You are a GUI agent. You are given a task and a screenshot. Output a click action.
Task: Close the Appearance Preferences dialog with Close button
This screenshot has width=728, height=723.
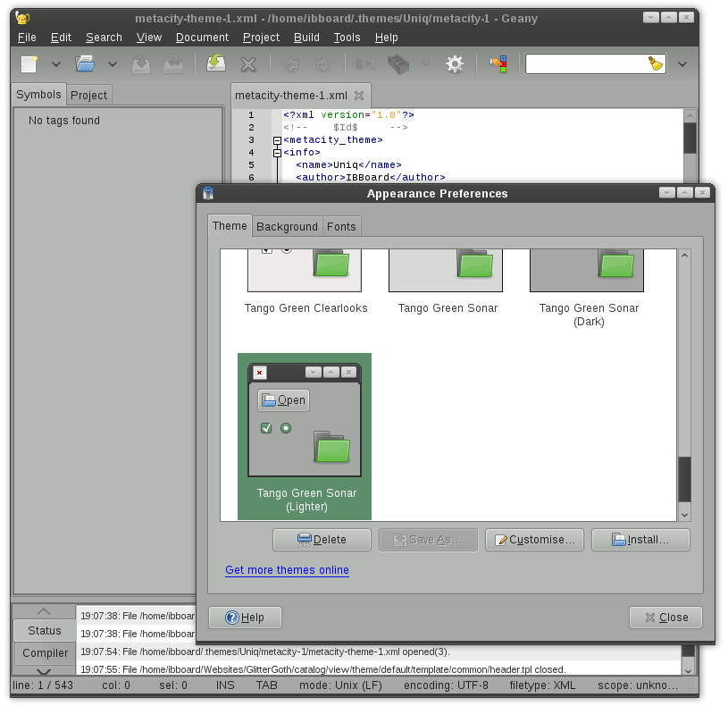[665, 617]
